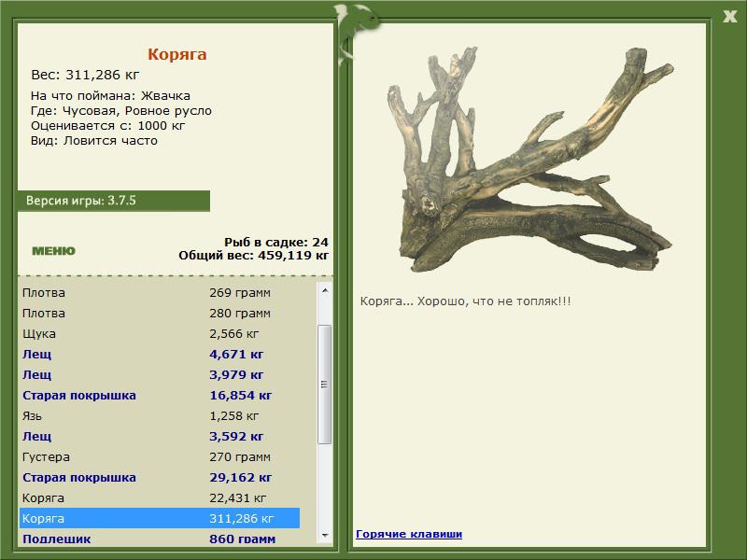Select the Старая покрышка 16,854 кг entry
This screenshot has width=747, height=560.
tap(160, 395)
